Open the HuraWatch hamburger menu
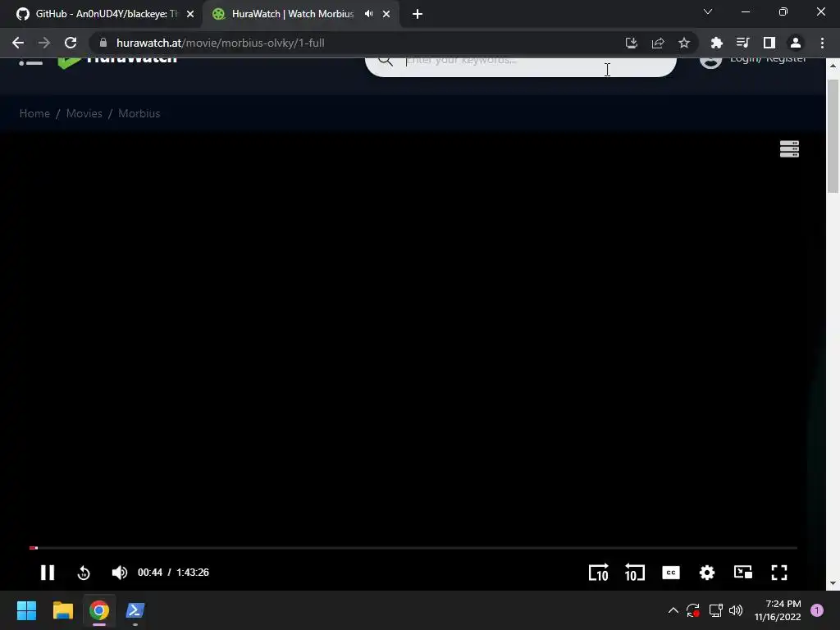 [30, 62]
